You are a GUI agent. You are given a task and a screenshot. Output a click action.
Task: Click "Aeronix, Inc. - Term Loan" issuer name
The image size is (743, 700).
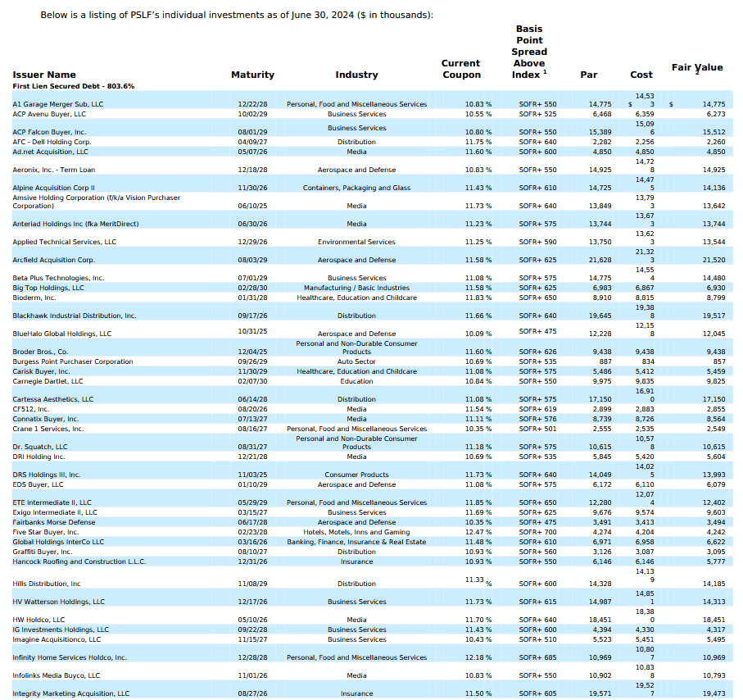[53, 170]
